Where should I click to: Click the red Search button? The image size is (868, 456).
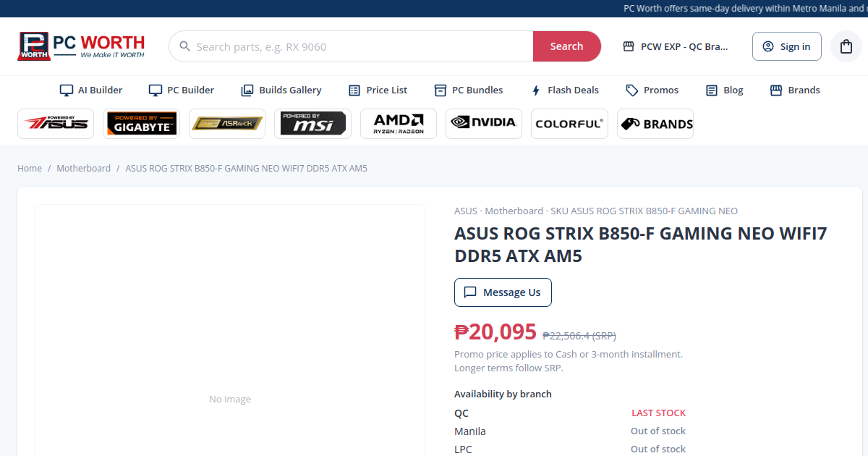coord(567,46)
